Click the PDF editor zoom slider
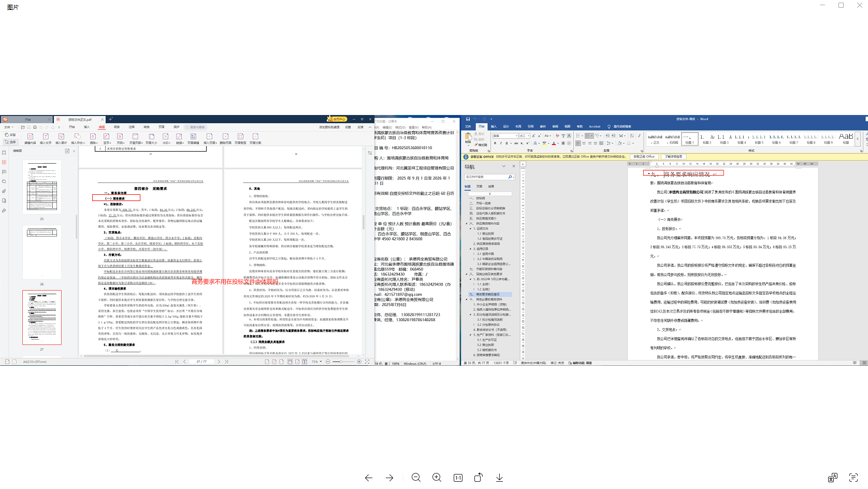 (x=343, y=362)
